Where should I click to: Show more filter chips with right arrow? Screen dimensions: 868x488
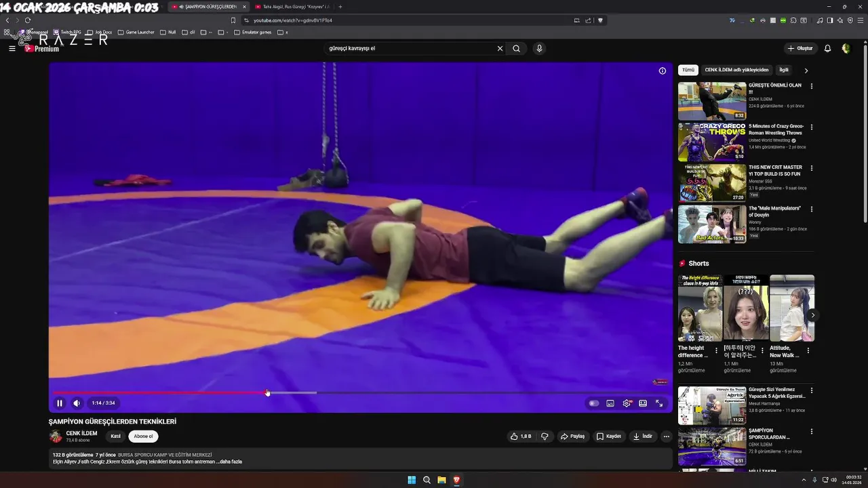click(806, 70)
